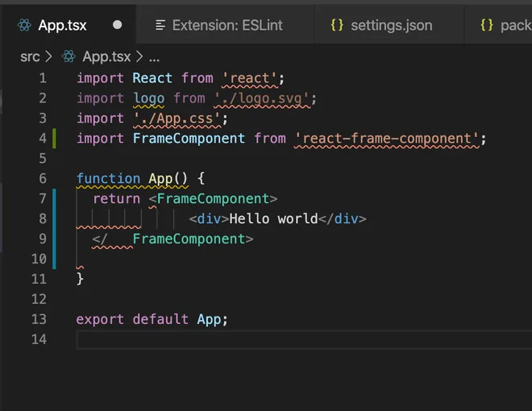The width and height of the screenshot is (532, 411).
Task: Click the './logo.svg' import path
Action: 262,98
